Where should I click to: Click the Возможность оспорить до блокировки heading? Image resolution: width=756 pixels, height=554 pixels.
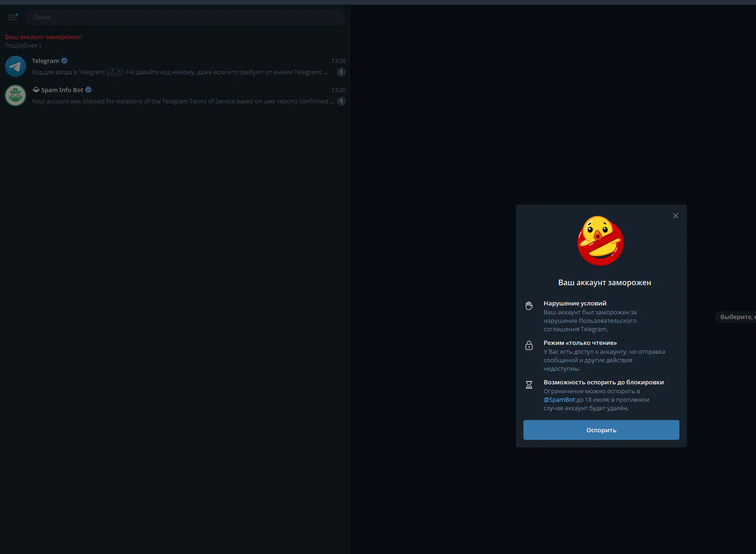[x=604, y=382]
